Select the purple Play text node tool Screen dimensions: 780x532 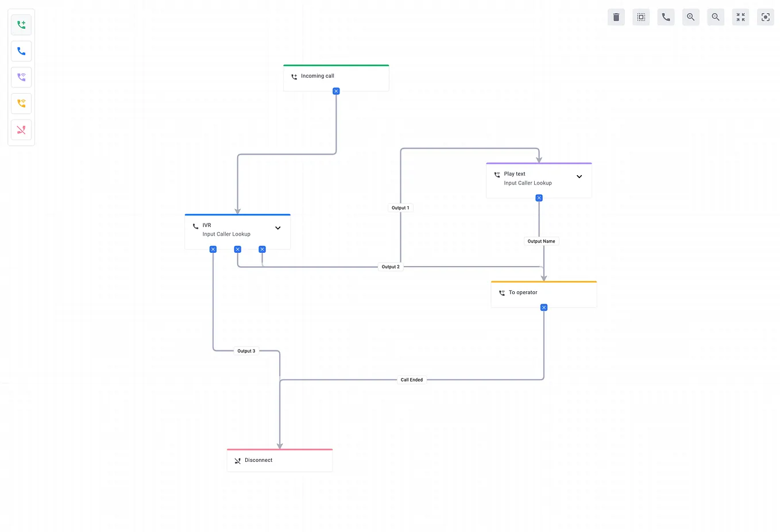(x=21, y=78)
